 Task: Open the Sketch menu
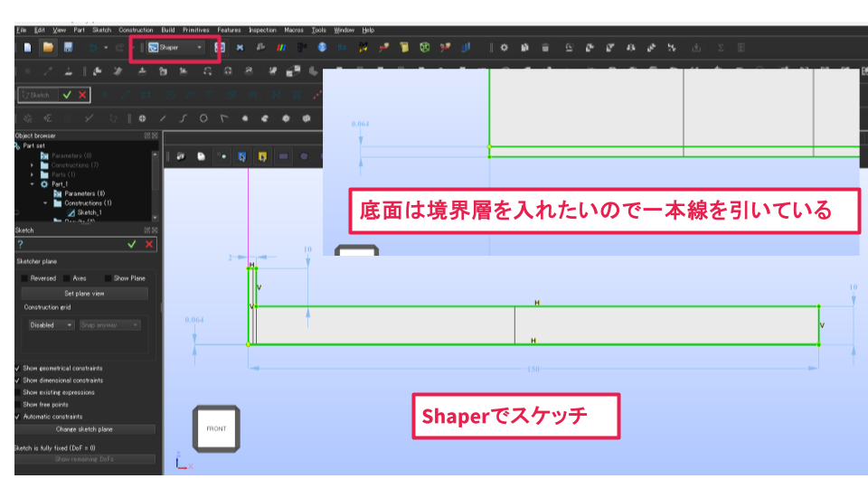coord(101,30)
